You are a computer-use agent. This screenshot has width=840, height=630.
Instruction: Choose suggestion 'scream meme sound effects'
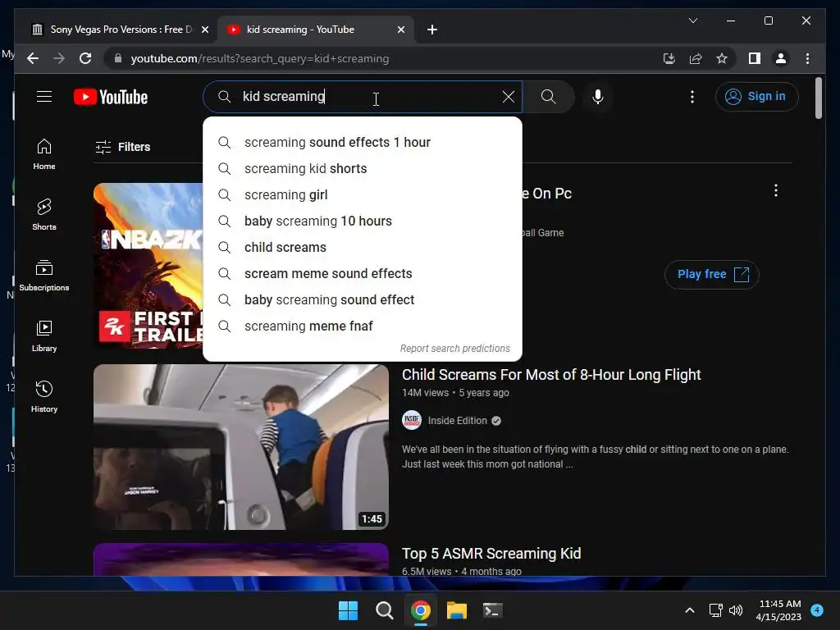(x=363, y=274)
